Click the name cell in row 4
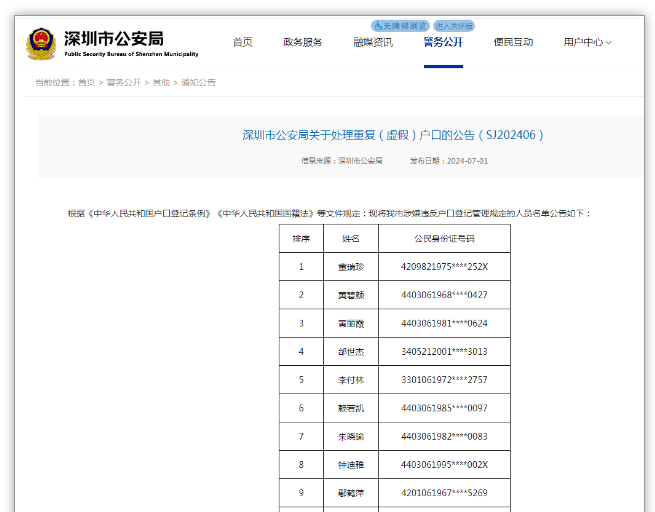 pos(351,352)
